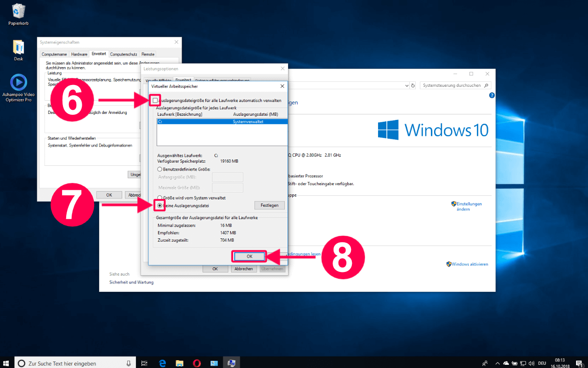
Task: Click the Maximale Größe (MB) input field
Action: (x=228, y=187)
